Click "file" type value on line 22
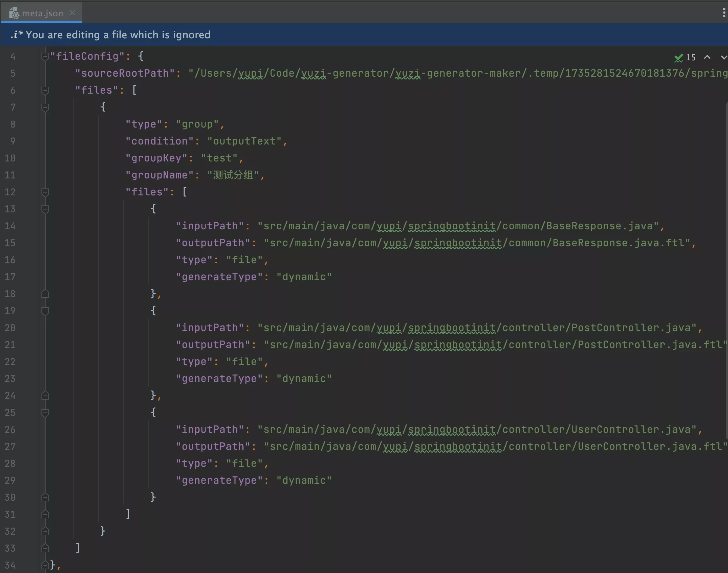The height and width of the screenshot is (573, 728). [244, 362]
